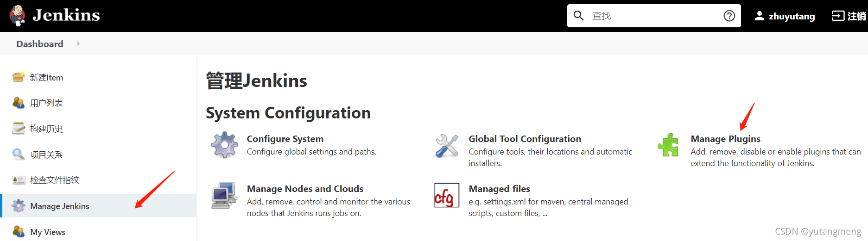Open Manage Nodes and Clouds
This screenshot has width=868, height=241.
coord(305,189)
